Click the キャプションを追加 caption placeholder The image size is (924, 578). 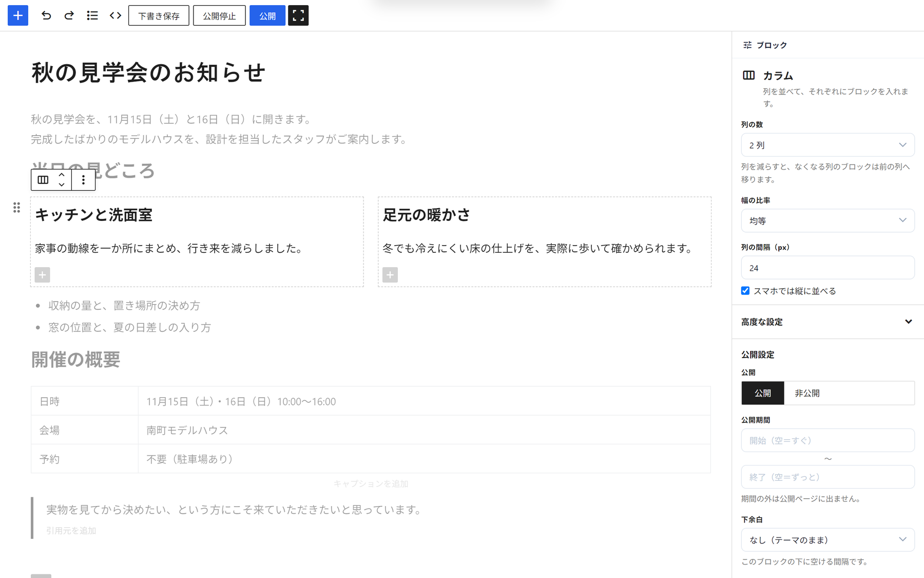point(371,484)
